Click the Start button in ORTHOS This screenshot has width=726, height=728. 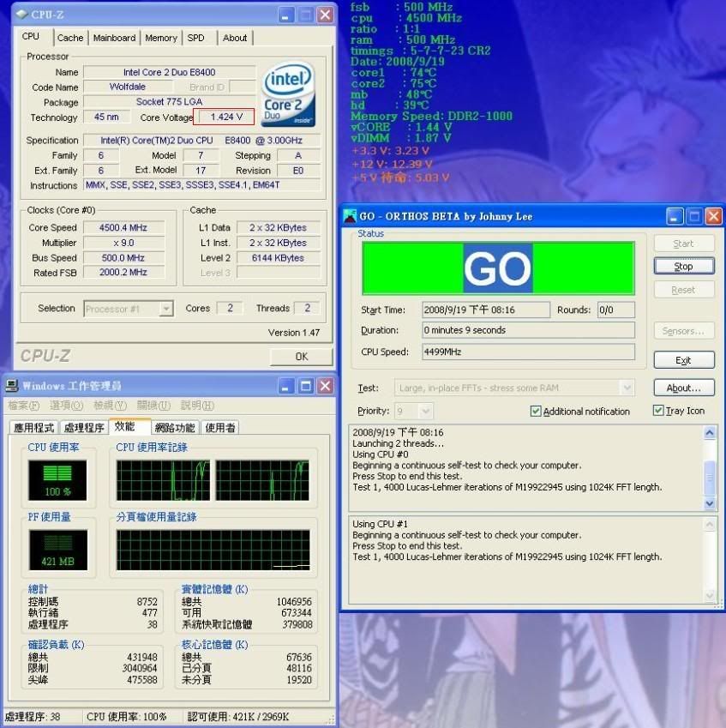click(683, 244)
